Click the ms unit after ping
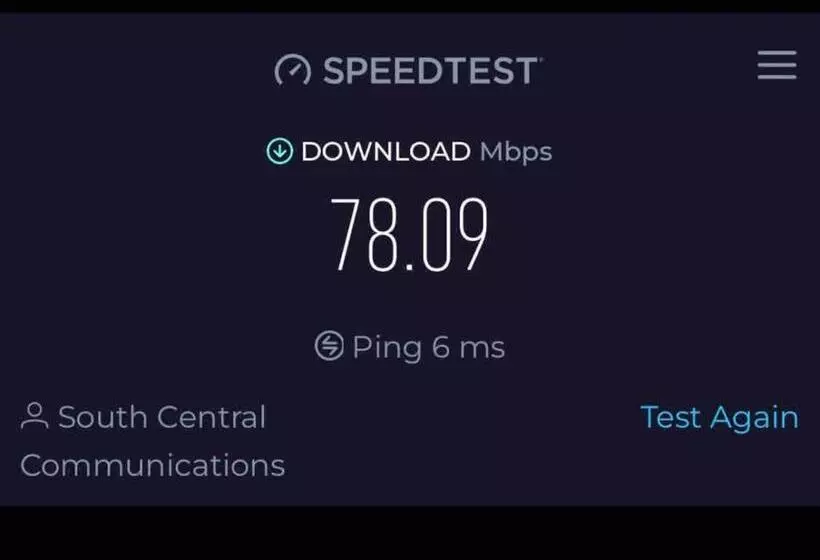Screen dimensions: 820x560 [x=482, y=348]
